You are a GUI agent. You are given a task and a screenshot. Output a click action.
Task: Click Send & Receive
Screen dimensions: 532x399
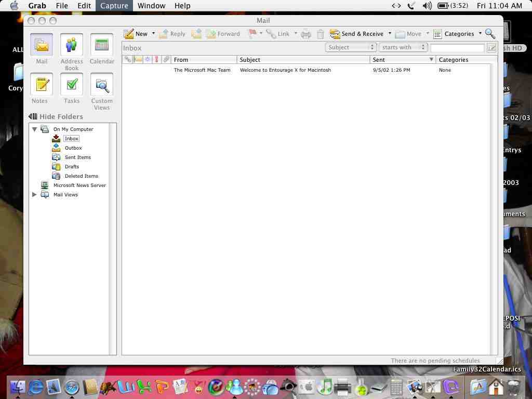tap(356, 34)
